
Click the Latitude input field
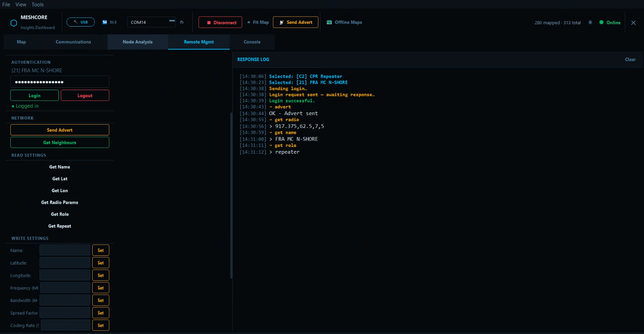click(65, 263)
